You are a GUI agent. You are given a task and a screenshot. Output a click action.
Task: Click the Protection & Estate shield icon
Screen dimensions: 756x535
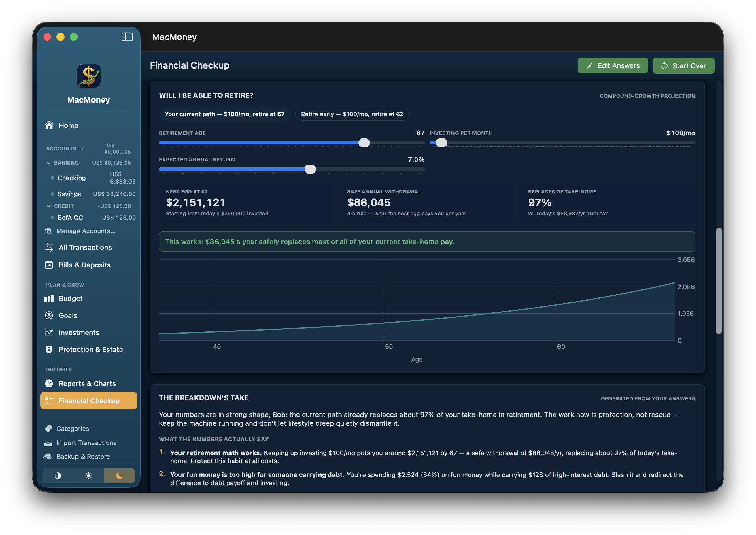(49, 350)
